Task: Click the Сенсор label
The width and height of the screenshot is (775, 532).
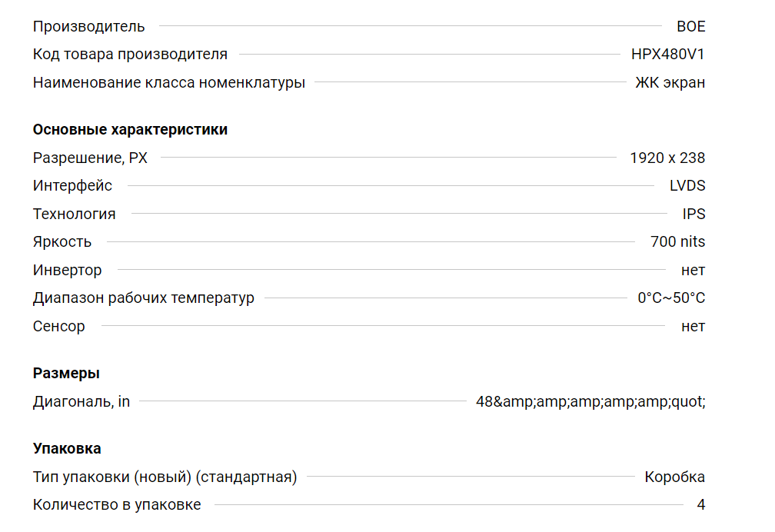Action: (58, 326)
